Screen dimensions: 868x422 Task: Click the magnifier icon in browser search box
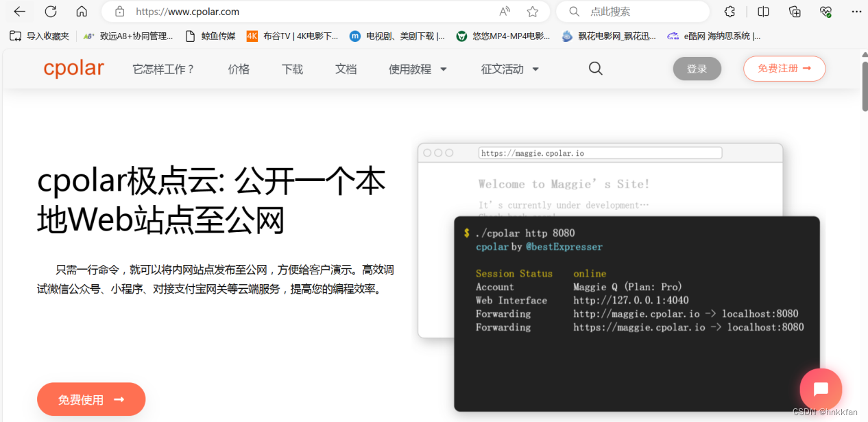[x=575, y=12]
